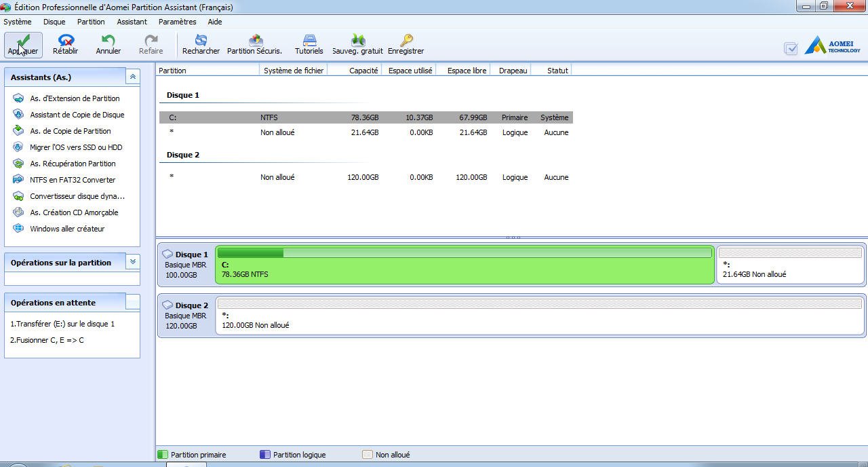Sort by the Statut column header
868x467 pixels.
[551, 71]
